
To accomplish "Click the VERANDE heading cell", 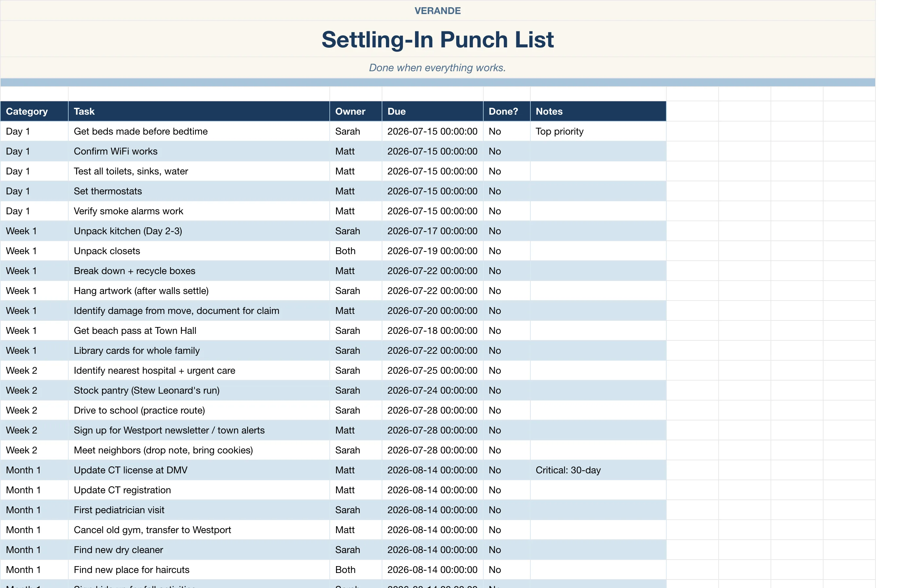I will click(x=438, y=11).
